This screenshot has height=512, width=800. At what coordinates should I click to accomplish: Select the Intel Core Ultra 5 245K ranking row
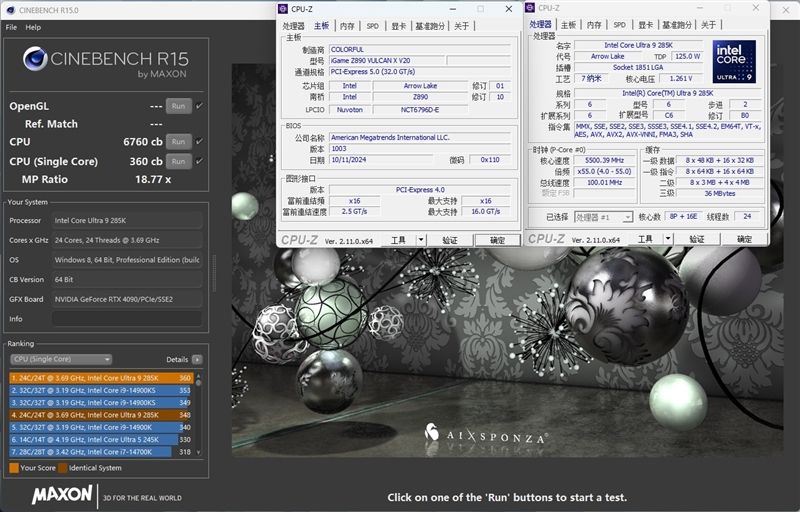100,439
